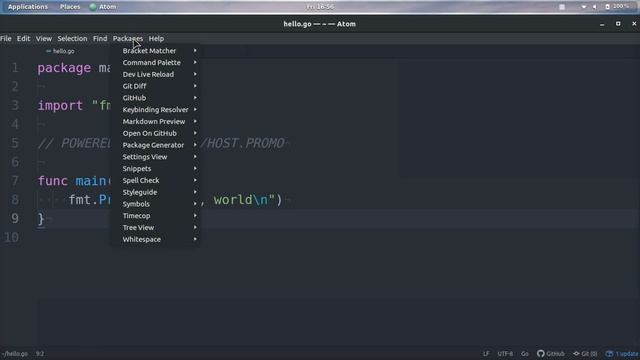Open the Edit menu
Image resolution: width=640 pixels, height=360 pixels.
point(23,38)
